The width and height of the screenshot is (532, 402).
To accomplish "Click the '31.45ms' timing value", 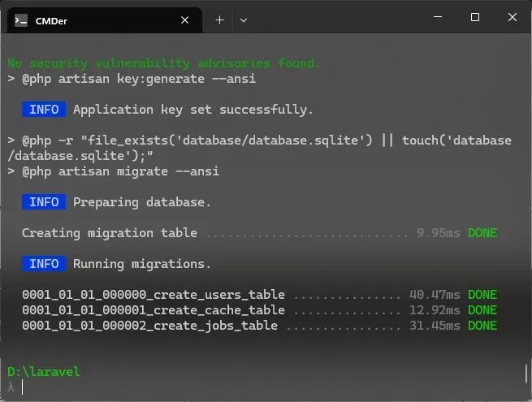I will 435,326.
